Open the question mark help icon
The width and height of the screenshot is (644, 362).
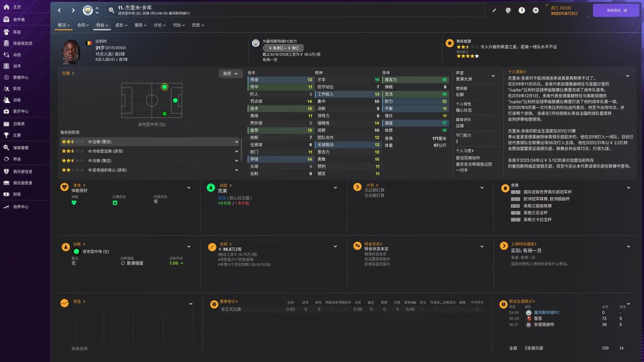tap(521, 10)
